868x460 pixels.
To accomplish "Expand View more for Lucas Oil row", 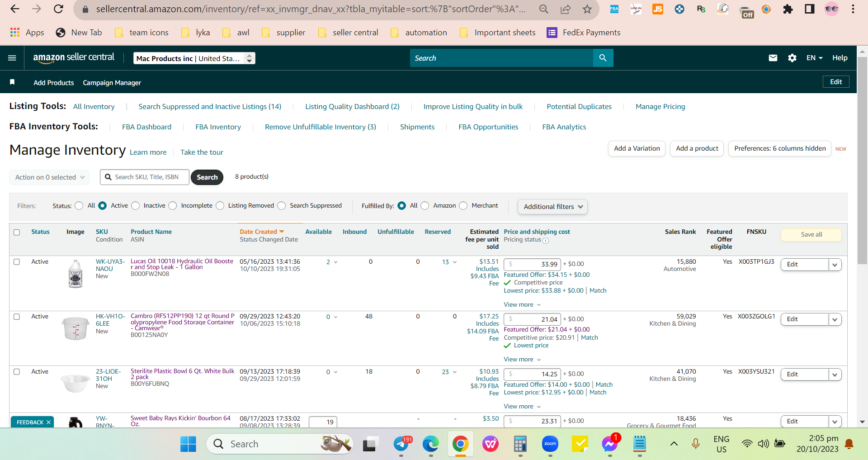I will click(x=522, y=305).
